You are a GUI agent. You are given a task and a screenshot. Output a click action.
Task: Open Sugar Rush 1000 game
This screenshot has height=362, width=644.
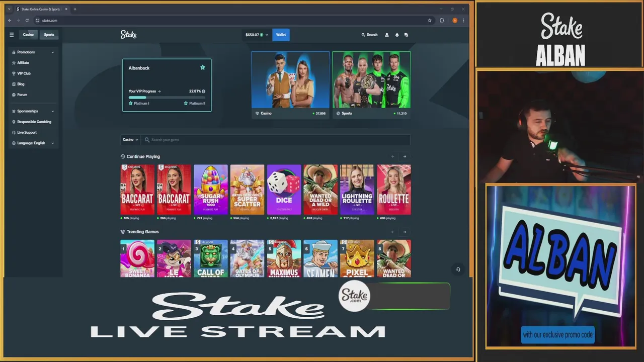[210, 190]
